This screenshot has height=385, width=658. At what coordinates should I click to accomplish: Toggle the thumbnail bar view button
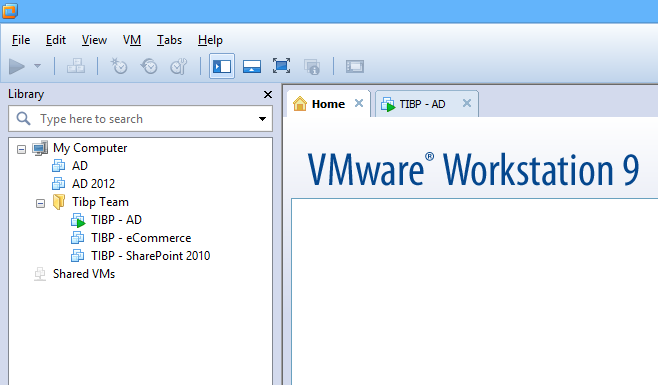[x=252, y=66]
